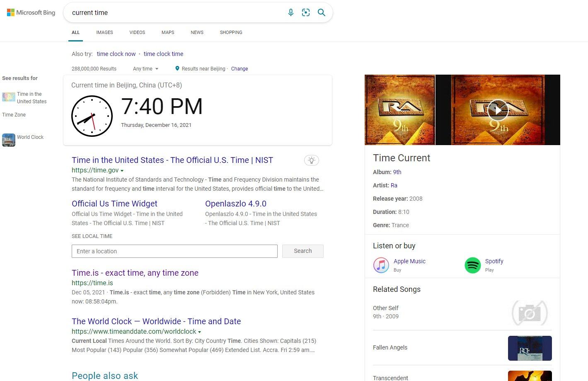Play the Ra 9th video thumbnail
588x381 pixels.
tap(498, 110)
